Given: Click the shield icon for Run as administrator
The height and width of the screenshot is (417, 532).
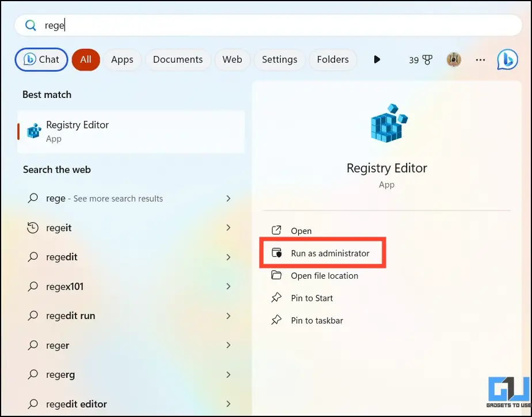Looking at the screenshot, I should 276,253.
